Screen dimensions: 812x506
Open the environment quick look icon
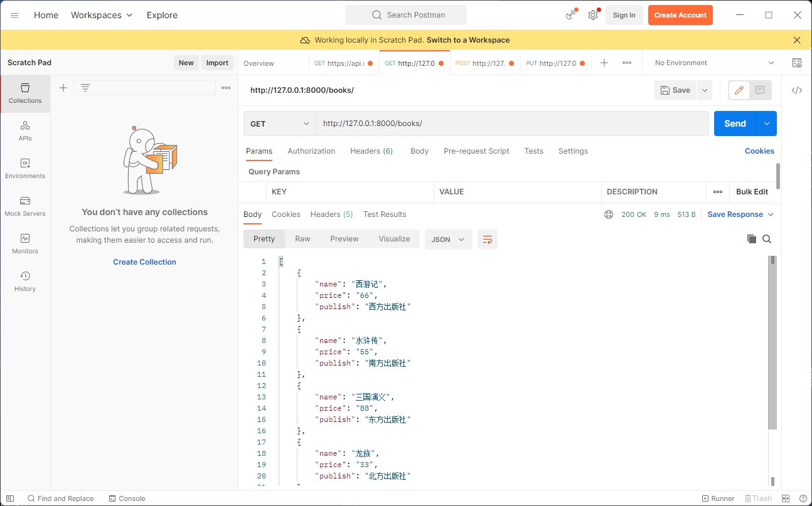tap(797, 63)
